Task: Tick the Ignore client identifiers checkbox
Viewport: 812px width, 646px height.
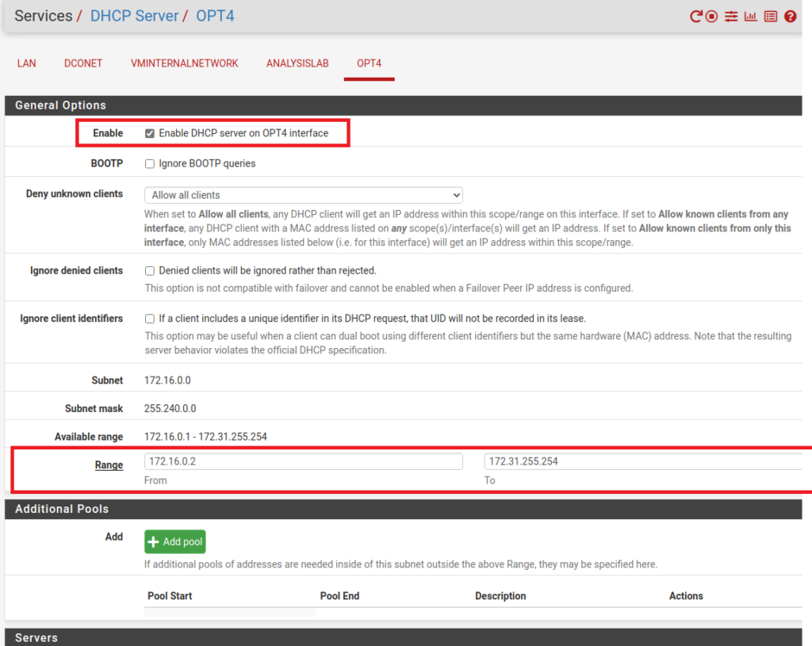Action: [x=150, y=319]
